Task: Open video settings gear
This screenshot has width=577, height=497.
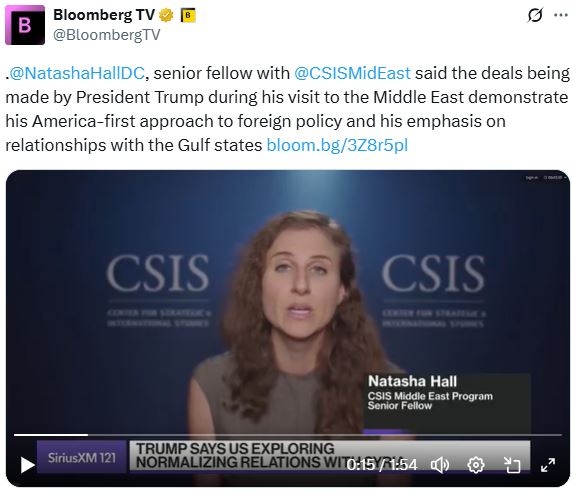Action: 476,465
